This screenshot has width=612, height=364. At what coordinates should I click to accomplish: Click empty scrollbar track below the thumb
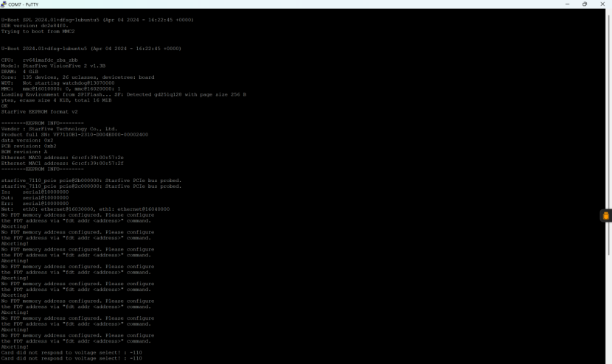(x=609, y=309)
